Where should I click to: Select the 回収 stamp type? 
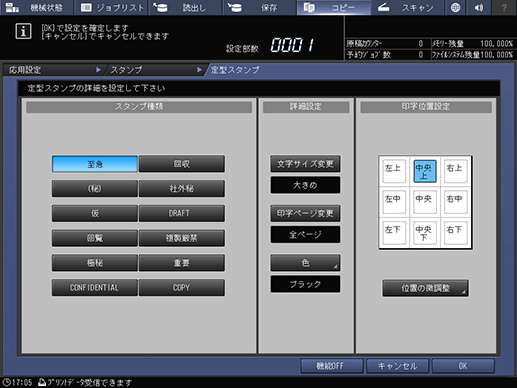pos(182,164)
